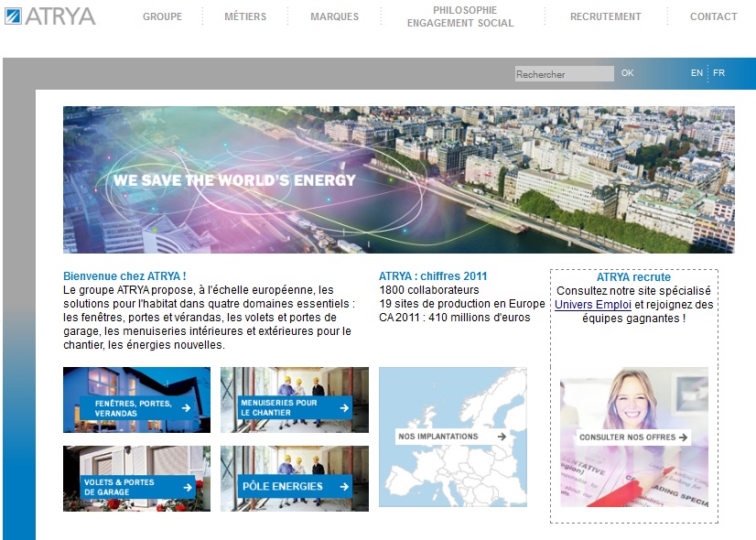Go to the CONTACT page
The width and height of the screenshot is (756, 540).
point(714,16)
